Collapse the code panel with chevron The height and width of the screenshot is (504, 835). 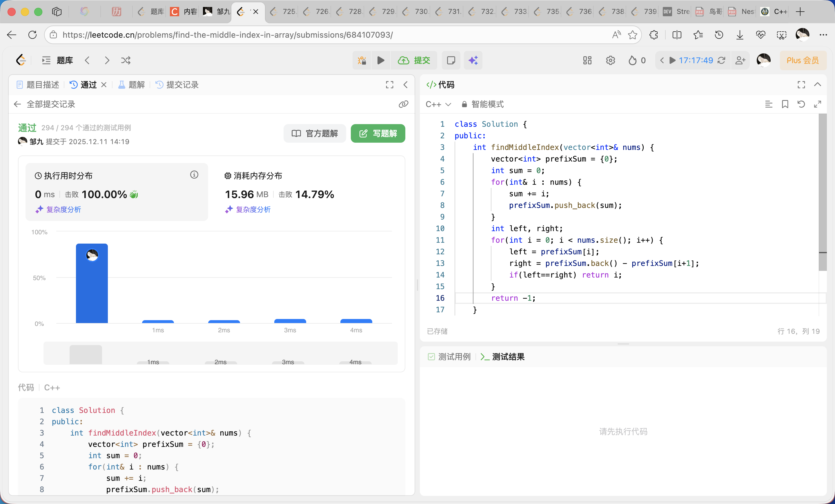click(817, 84)
